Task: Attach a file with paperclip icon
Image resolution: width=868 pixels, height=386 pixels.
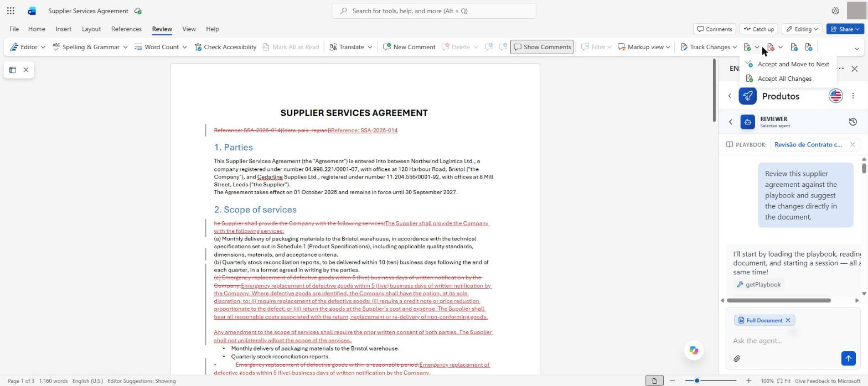Action: 737,358
